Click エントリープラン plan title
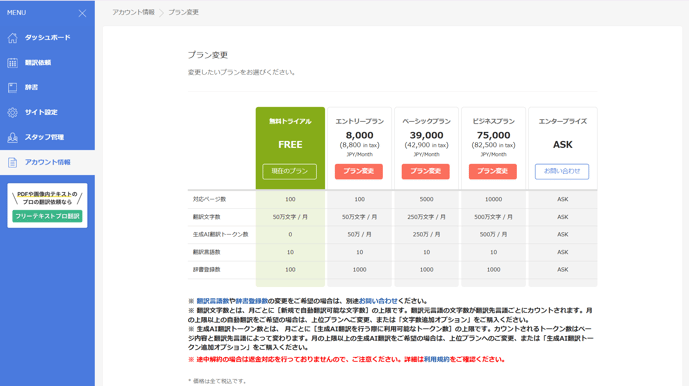 tap(359, 121)
